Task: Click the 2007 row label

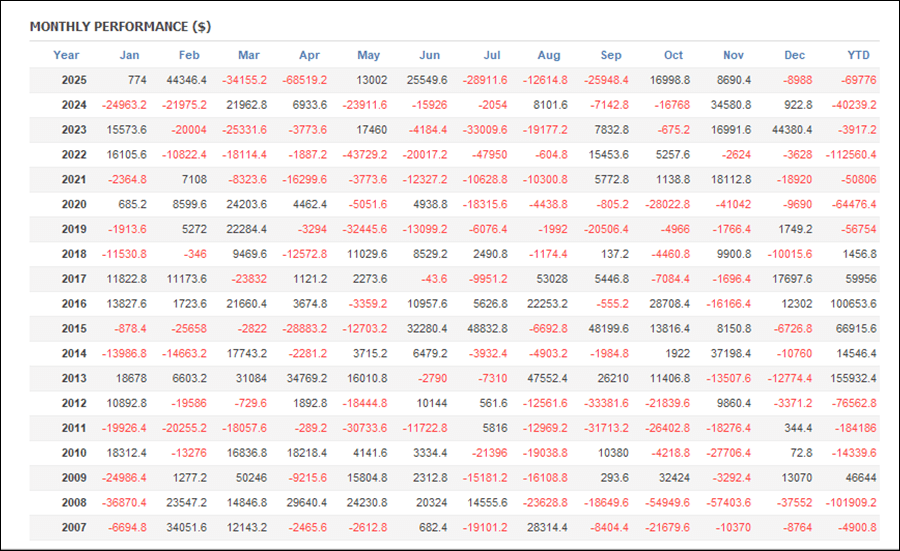Action: (74, 527)
